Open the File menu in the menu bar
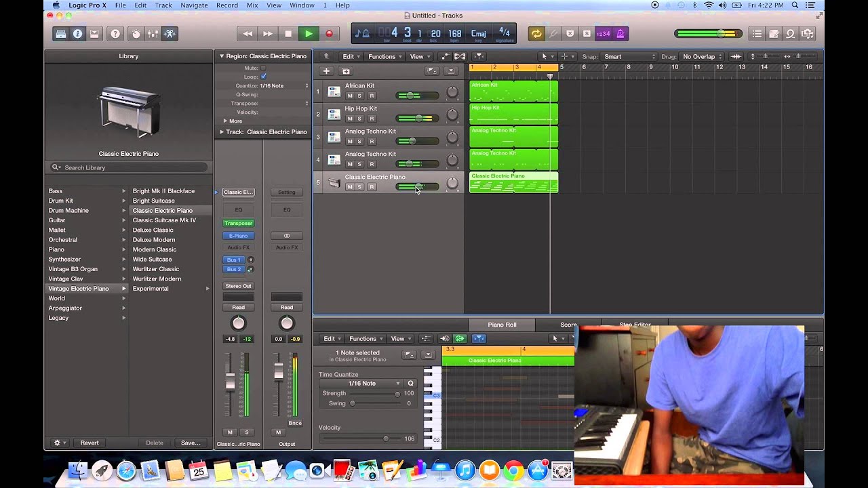The image size is (868, 488). (x=121, y=5)
